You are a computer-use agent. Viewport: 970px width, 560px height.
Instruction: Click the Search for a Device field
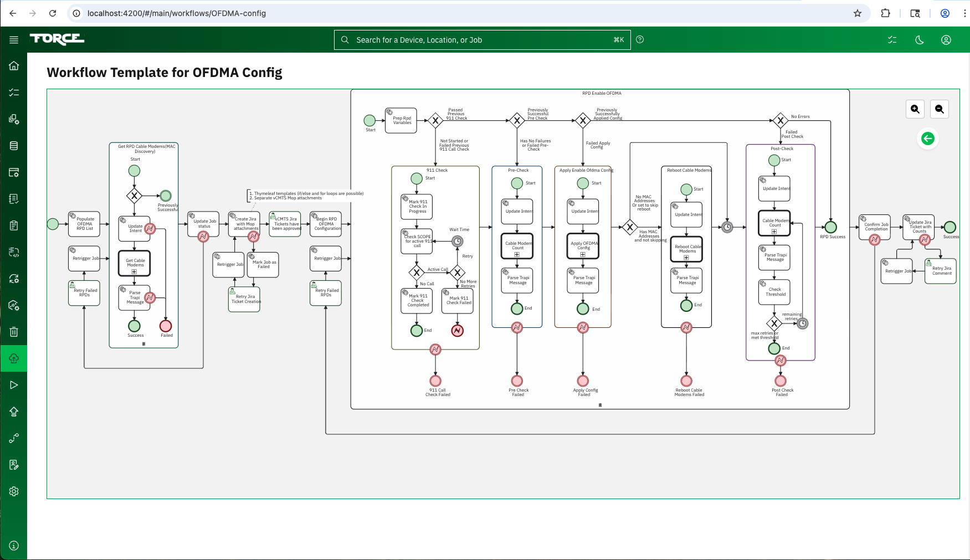point(481,39)
